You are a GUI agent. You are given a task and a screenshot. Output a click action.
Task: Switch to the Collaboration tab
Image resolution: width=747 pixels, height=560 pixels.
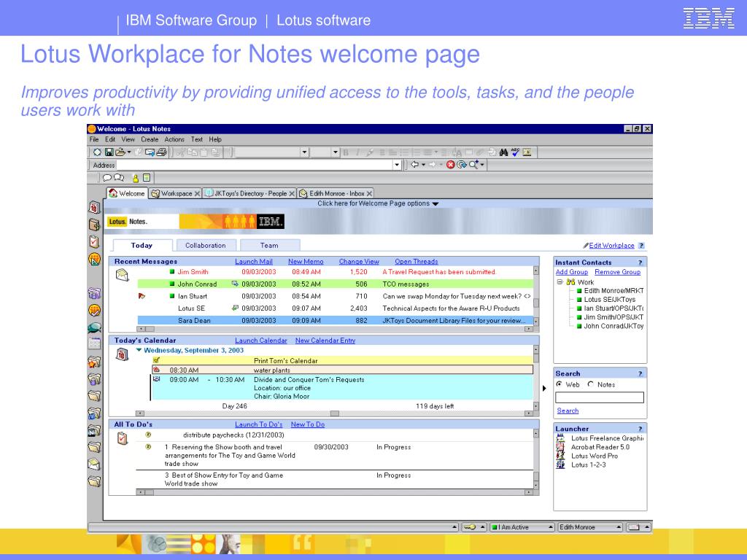click(x=206, y=245)
